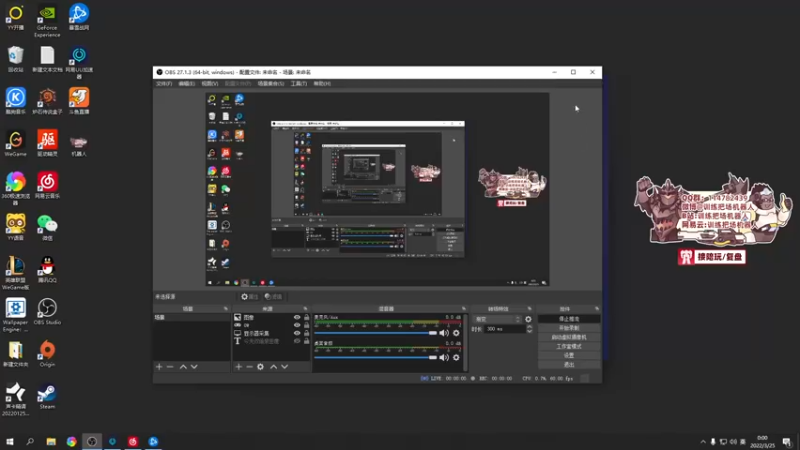Image resolution: width=800 pixels, height=450 pixels.
Task: Open the File menu in OBS
Action: (164, 84)
